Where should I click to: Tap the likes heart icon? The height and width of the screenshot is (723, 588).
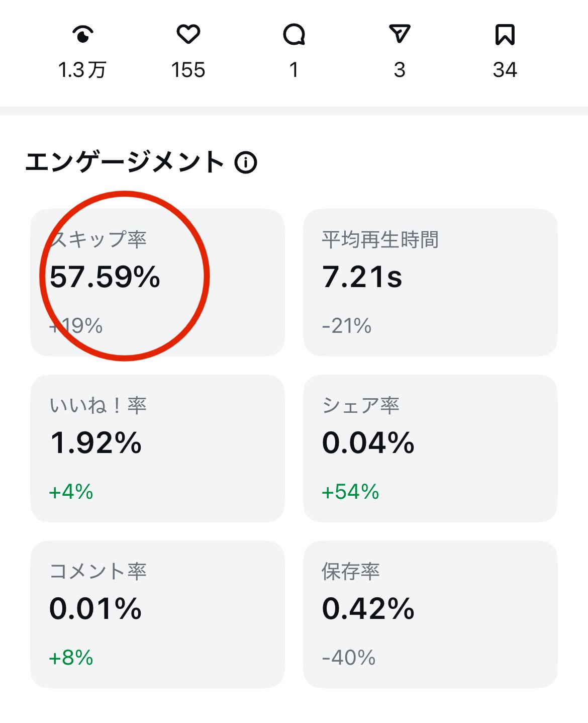(x=188, y=35)
